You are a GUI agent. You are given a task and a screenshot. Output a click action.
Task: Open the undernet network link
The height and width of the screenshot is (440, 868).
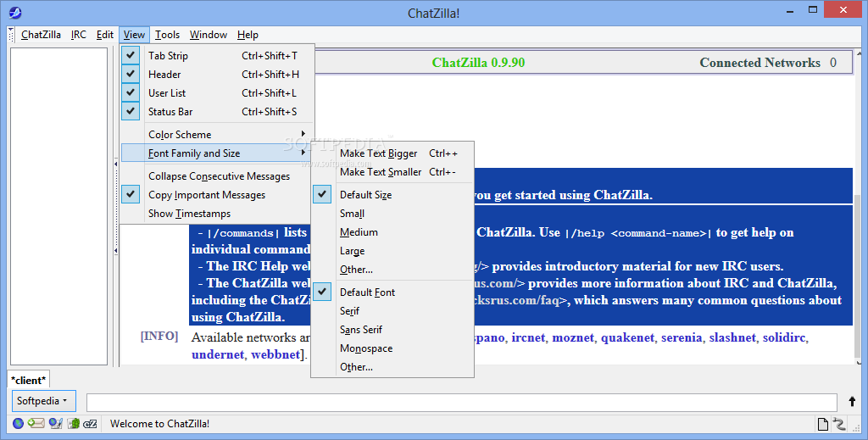pos(218,354)
